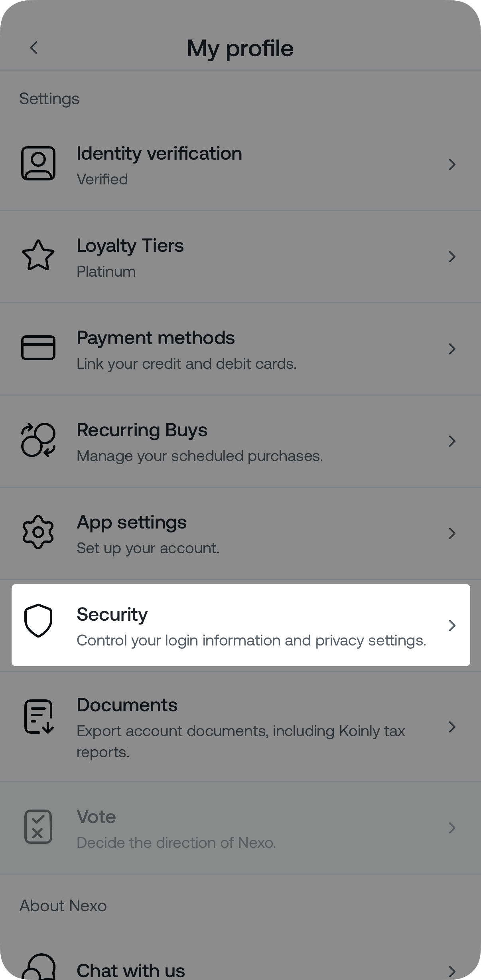Open App settings label

[x=132, y=523]
